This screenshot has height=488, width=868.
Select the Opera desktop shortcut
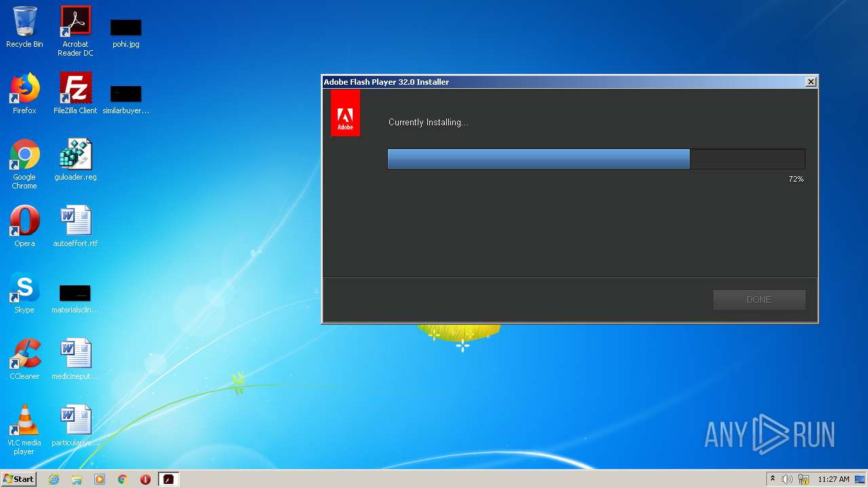coord(24,226)
